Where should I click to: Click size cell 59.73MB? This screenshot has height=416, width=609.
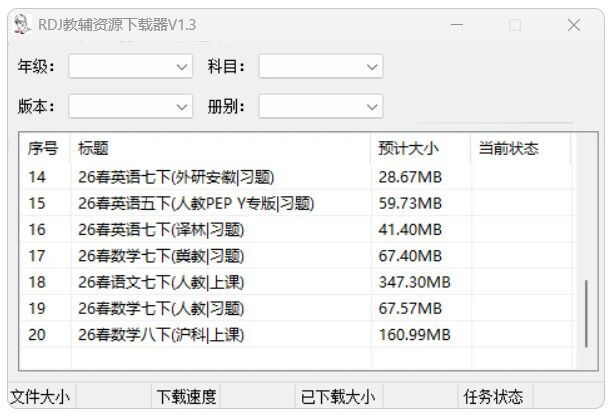pyautogui.click(x=410, y=203)
